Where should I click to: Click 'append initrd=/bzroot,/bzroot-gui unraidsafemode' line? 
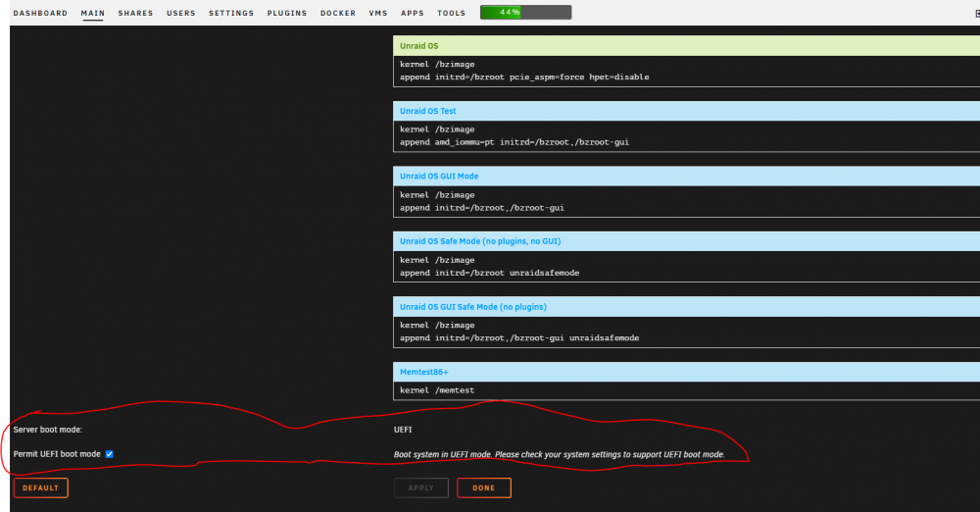click(x=519, y=338)
